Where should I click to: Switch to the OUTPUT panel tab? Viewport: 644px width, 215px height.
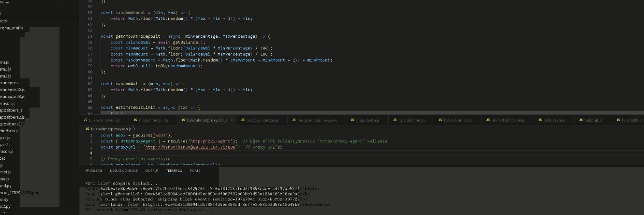click(x=152, y=170)
